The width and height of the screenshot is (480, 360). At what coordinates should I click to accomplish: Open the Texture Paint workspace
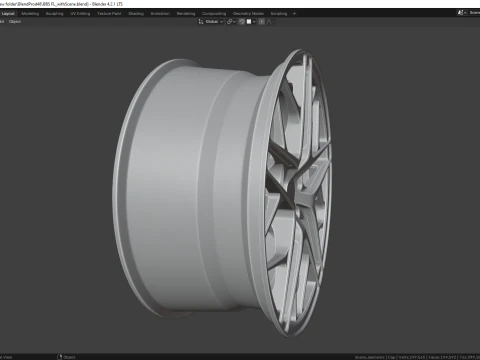pos(109,14)
